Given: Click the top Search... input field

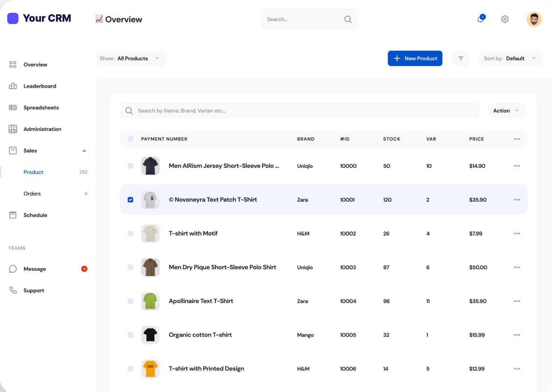Looking at the screenshot, I should 309,19.
